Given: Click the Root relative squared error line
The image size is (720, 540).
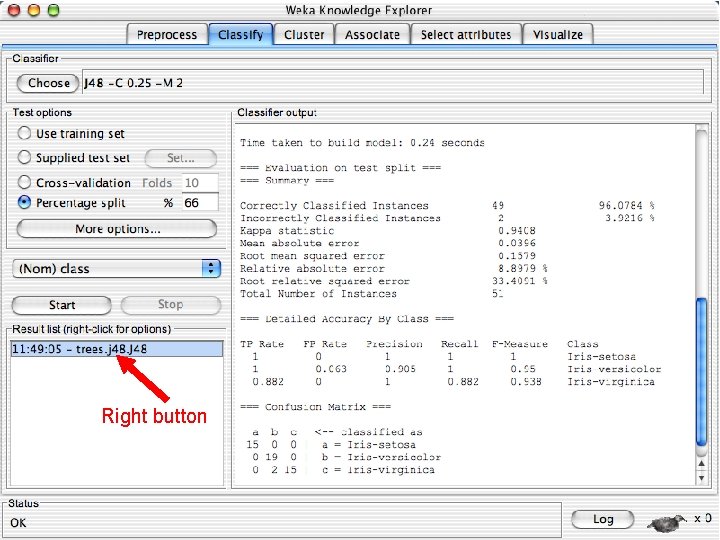Looking at the screenshot, I should (394, 281).
